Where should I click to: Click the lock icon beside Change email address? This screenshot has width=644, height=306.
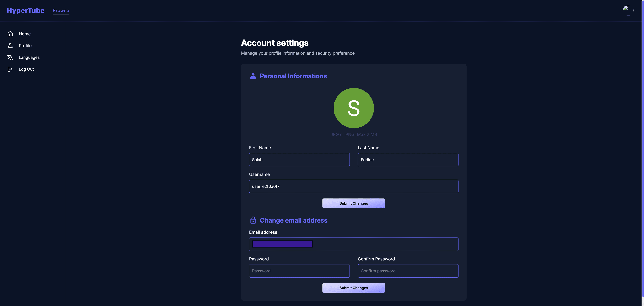click(253, 220)
